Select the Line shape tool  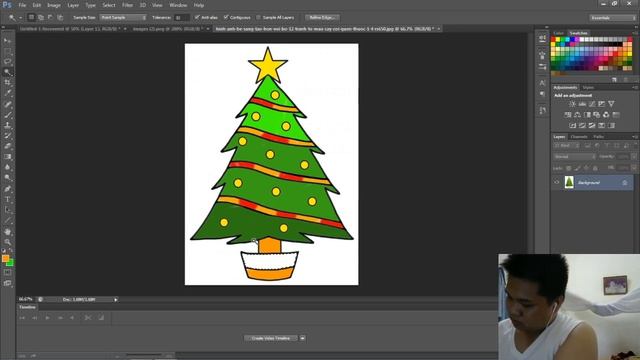pyautogui.click(x=7, y=220)
